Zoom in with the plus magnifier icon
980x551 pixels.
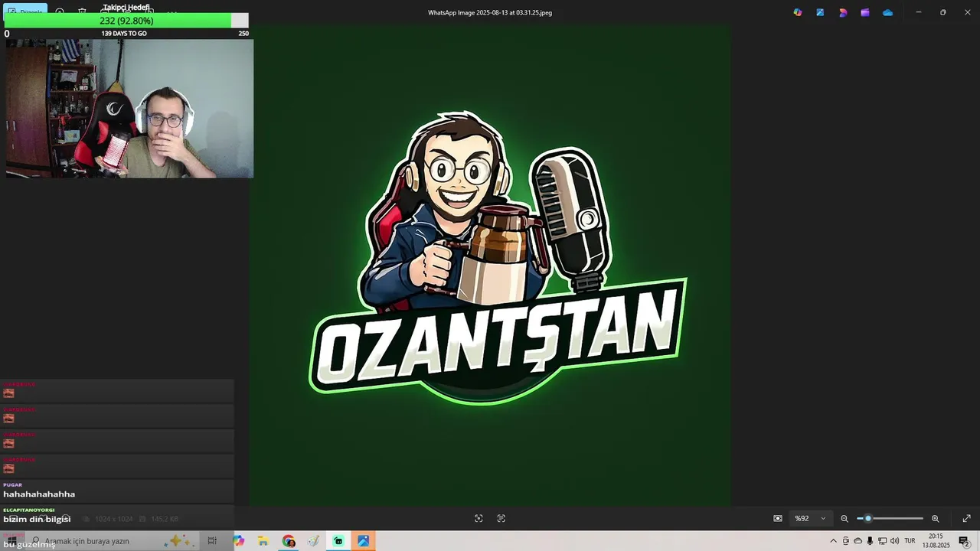coord(935,518)
